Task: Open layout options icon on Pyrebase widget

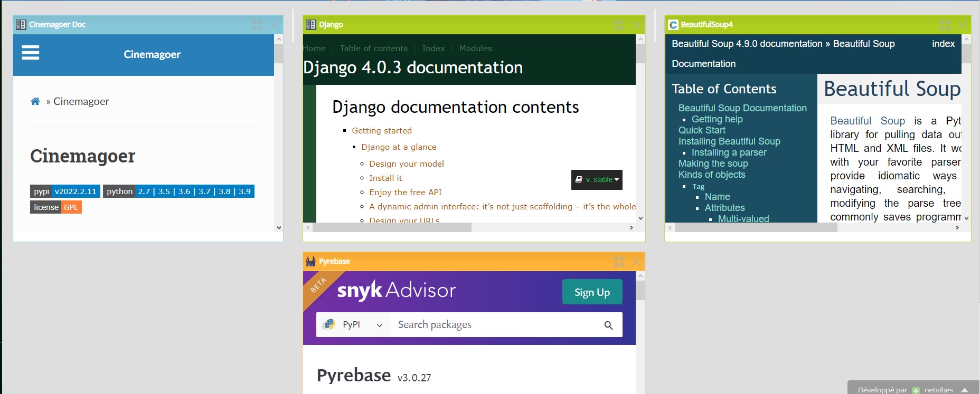Action: coord(619,262)
